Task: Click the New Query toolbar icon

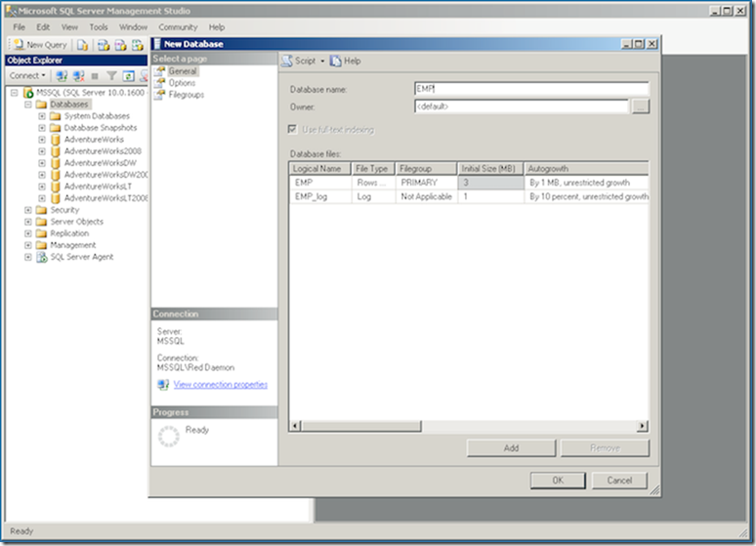Action: (x=19, y=44)
